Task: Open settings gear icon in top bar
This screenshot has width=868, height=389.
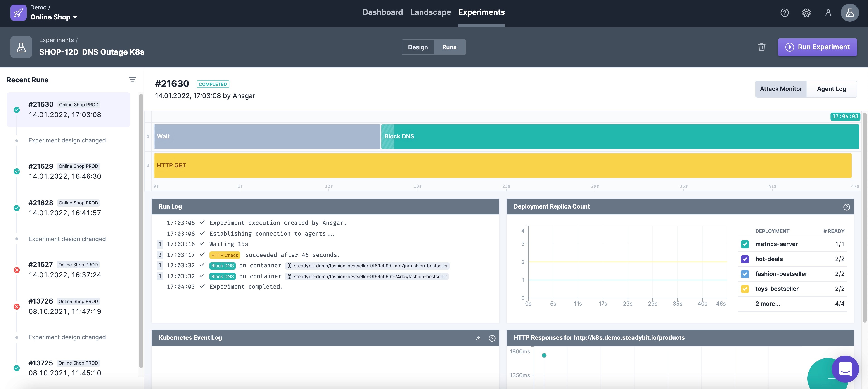Action: pyautogui.click(x=806, y=13)
